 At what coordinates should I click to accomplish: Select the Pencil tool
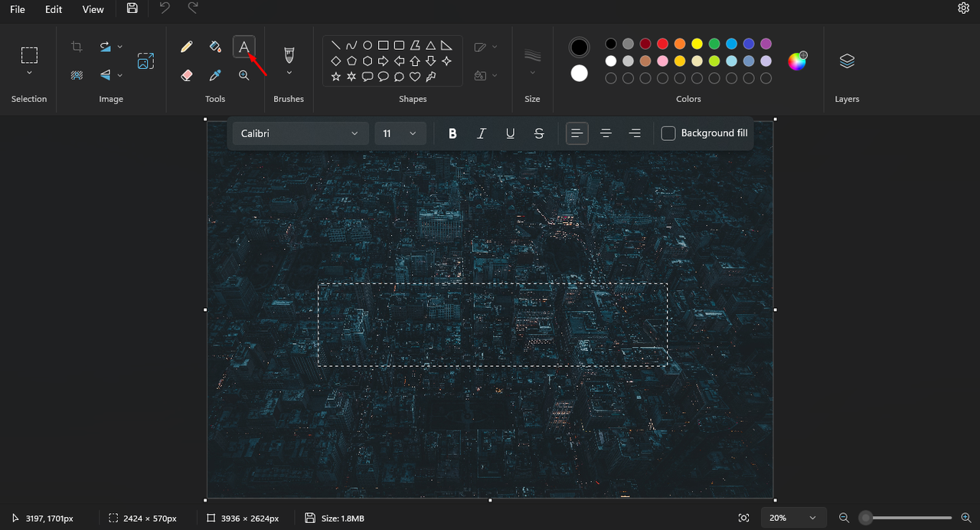pos(186,47)
